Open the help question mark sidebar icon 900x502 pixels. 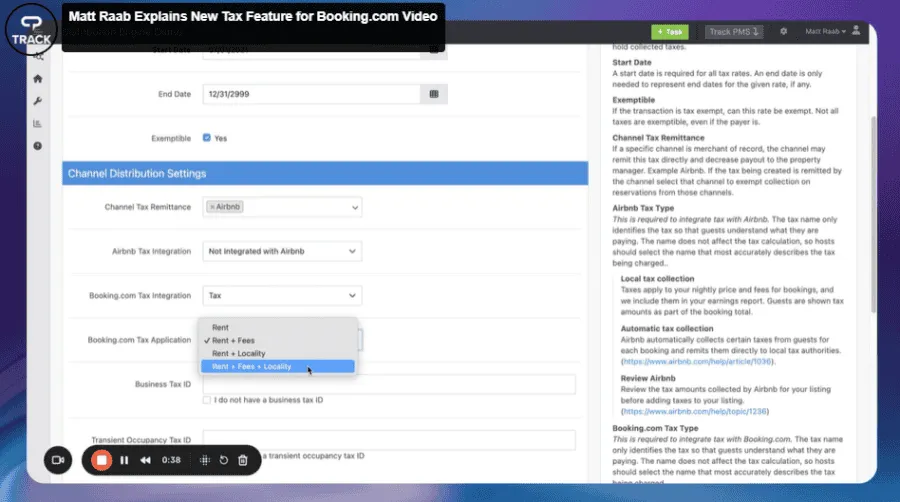[38, 146]
